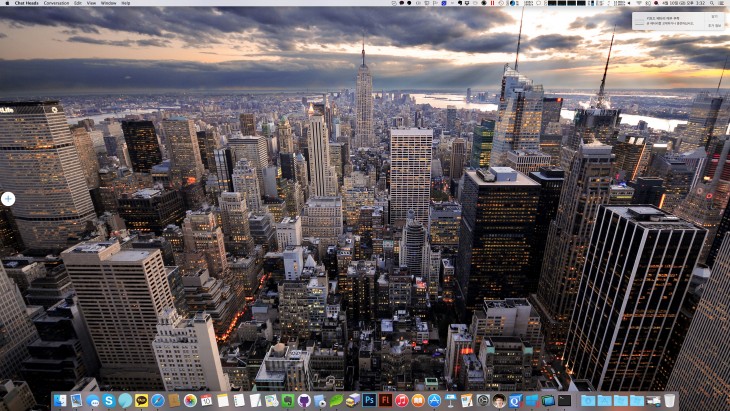Open Terminal from the dock

[x=564, y=401]
